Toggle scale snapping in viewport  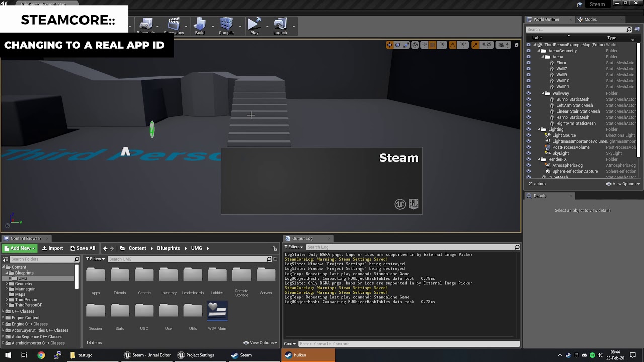(x=475, y=45)
